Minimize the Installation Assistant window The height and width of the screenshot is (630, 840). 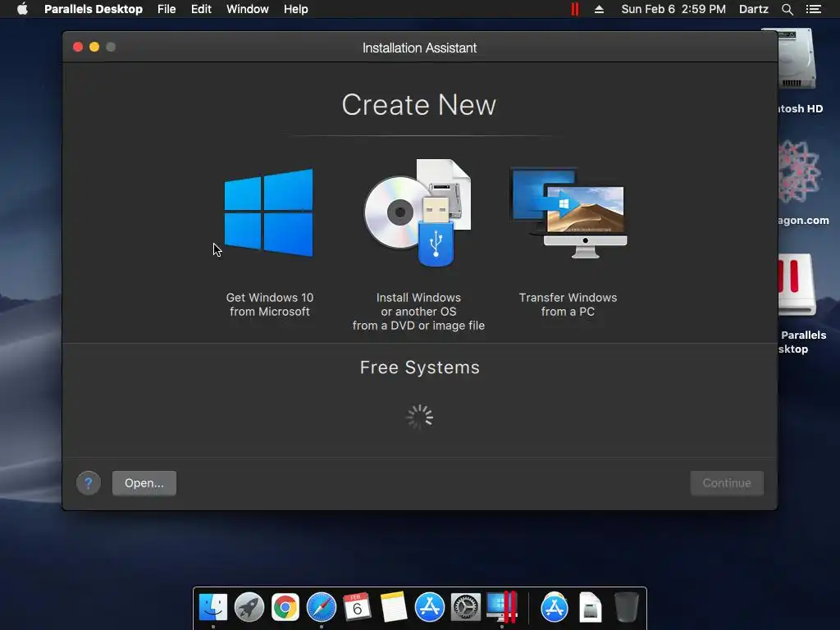[x=94, y=47]
